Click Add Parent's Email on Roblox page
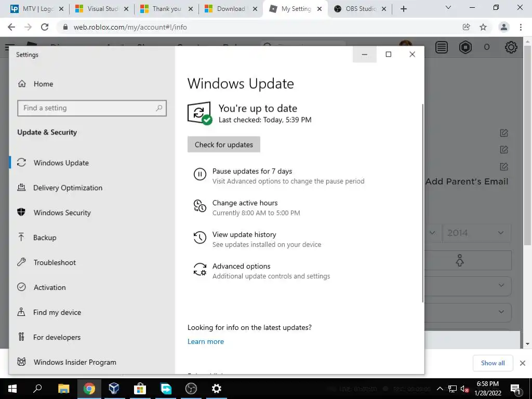This screenshot has height=399, width=532. (467, 181)
